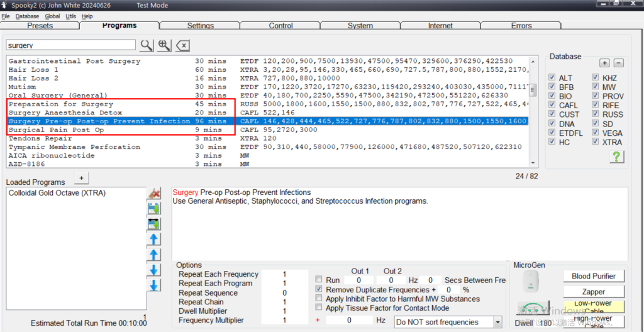644x332 pixels.
Task: Open the Utils menu
Action: [x=70, y=16]
